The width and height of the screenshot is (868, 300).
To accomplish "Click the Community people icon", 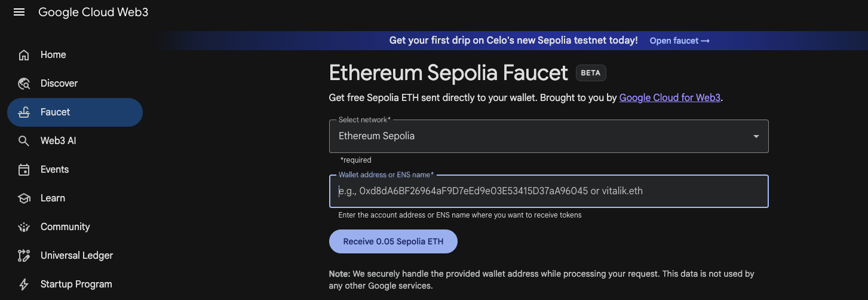I will pos(24,227).
